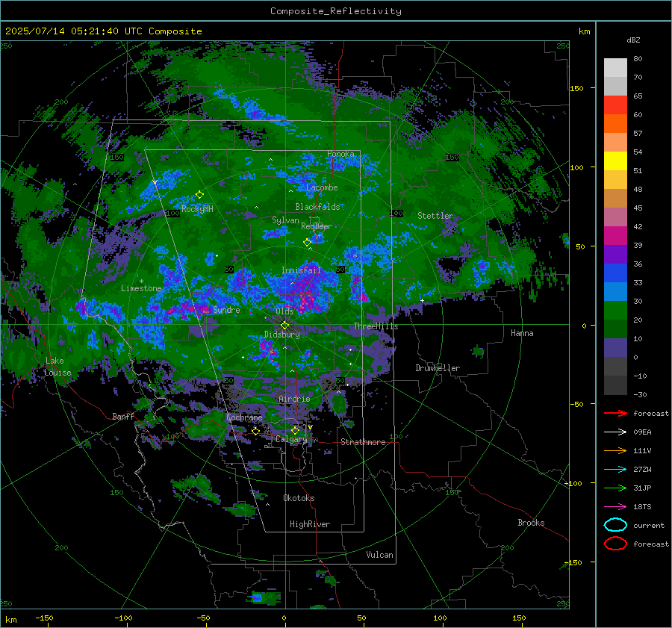Screen dimensions: 672x628
Task: Click the orange swatch between 60 and 57 dBZ
Action: click(615, 123)
